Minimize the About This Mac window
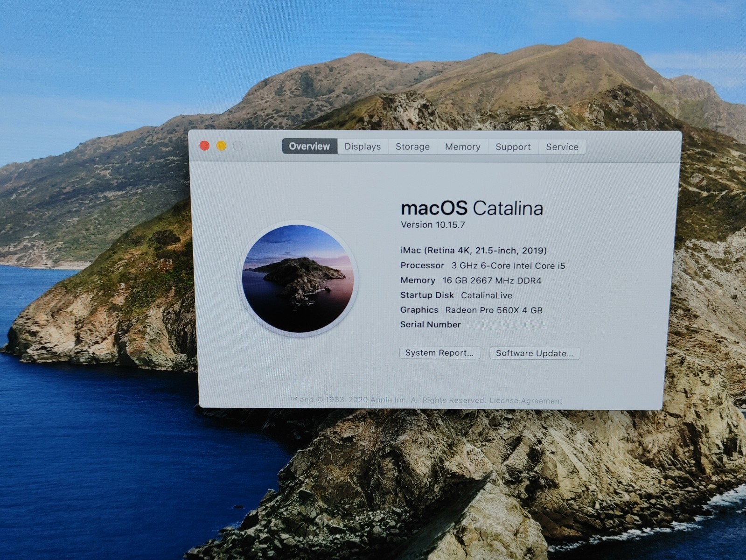Viewport: 746px width, 560px height. pos(221,146)
